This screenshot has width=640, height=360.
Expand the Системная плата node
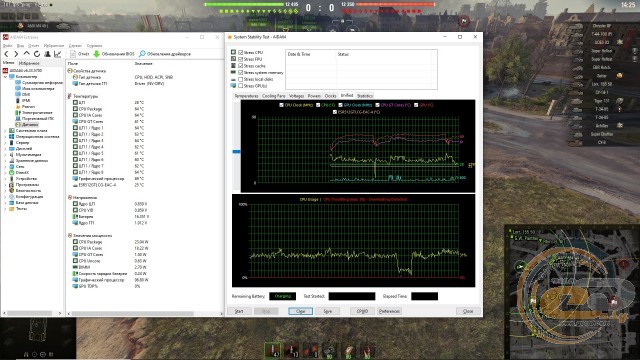(5, 131)
